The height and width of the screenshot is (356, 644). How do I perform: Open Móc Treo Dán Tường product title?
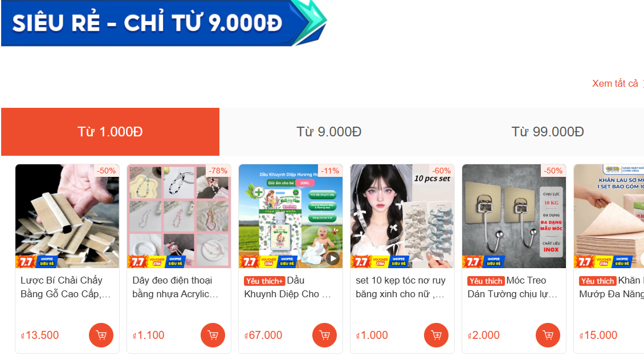pyautogui.click(x=512, y=287)
